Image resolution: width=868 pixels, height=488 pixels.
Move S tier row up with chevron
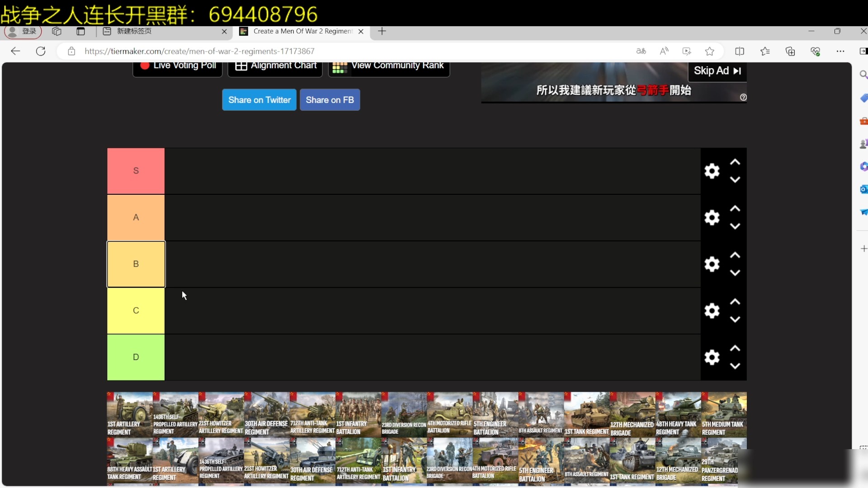click(x=735, y=162)
